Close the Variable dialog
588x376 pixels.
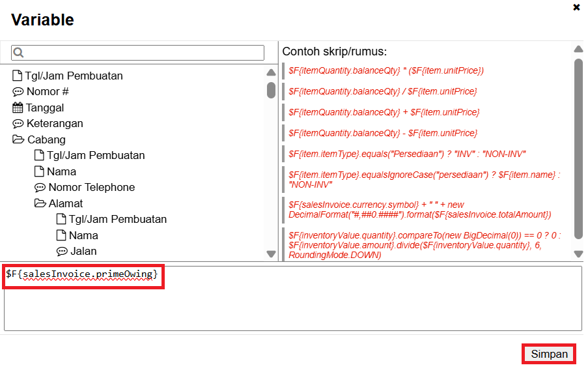point(576,8)
